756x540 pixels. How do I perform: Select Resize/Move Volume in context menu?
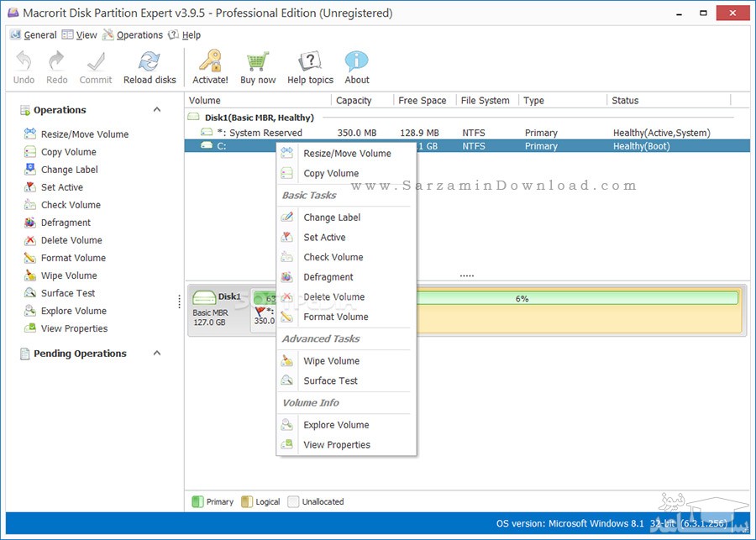[x=347, y=154]
